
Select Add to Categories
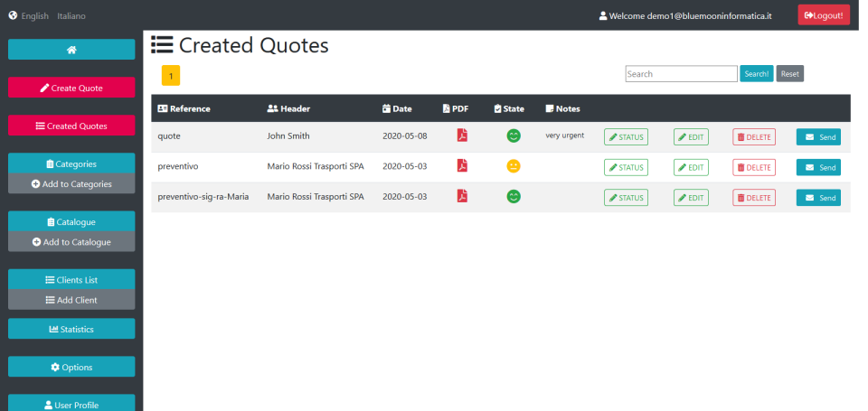71,183
